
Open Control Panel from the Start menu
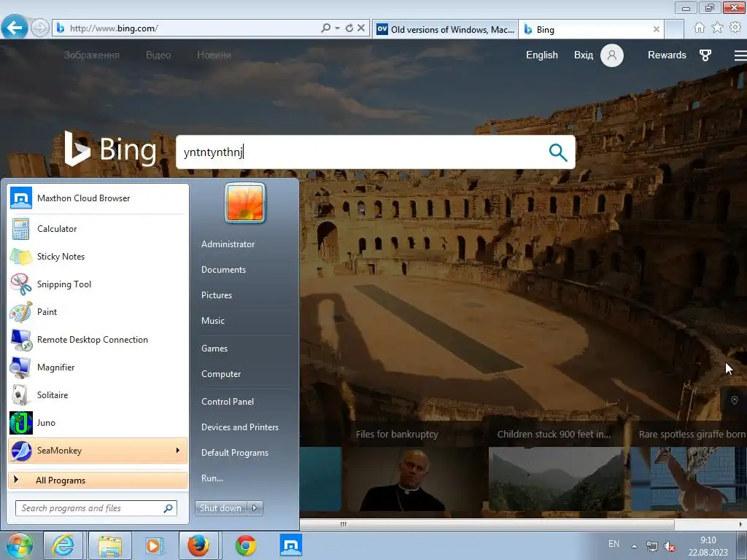pyautogui.click(x=228, y=402)
